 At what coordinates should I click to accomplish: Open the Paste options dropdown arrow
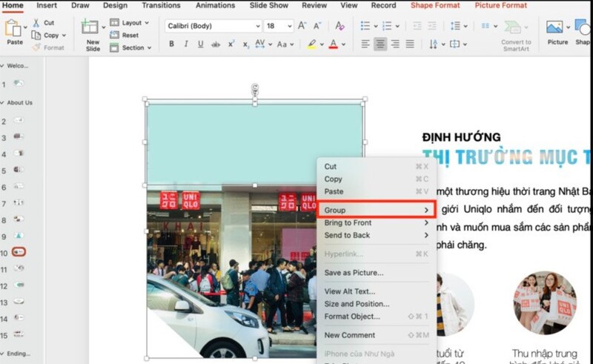click(x=25, y=27)
